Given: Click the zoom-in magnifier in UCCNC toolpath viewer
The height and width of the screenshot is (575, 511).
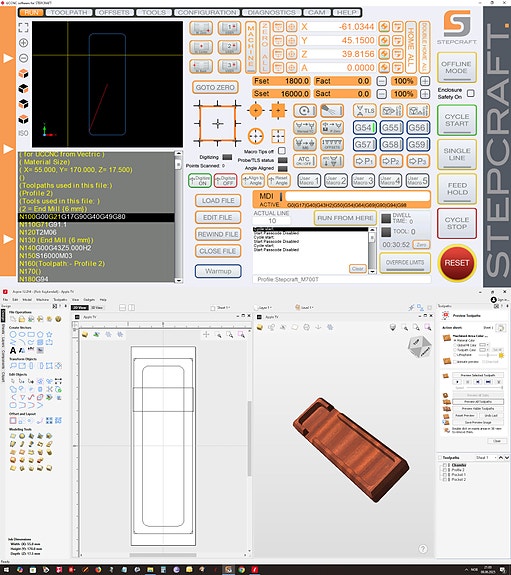Looking at the screenshot, I should pos(23,43).
